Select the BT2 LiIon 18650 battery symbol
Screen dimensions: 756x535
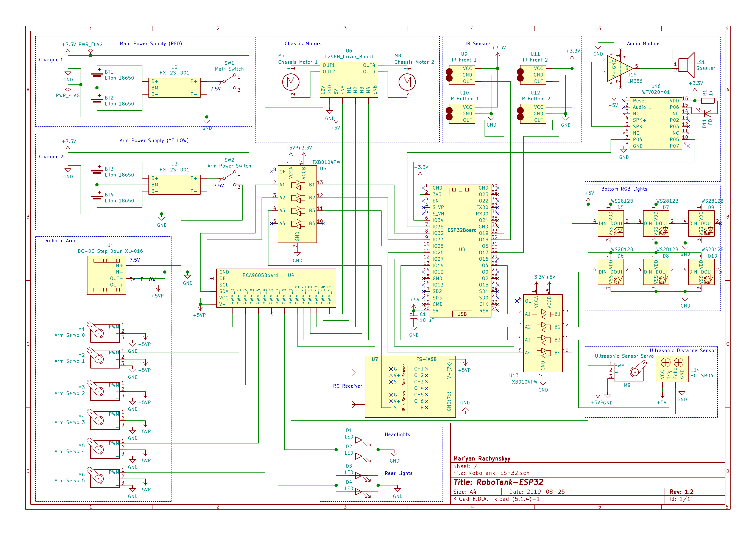pyautogui.click(x=97, y=101)
